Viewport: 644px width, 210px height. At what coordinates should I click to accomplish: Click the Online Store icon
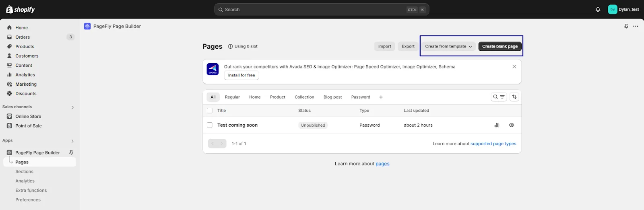click(9, 116)
